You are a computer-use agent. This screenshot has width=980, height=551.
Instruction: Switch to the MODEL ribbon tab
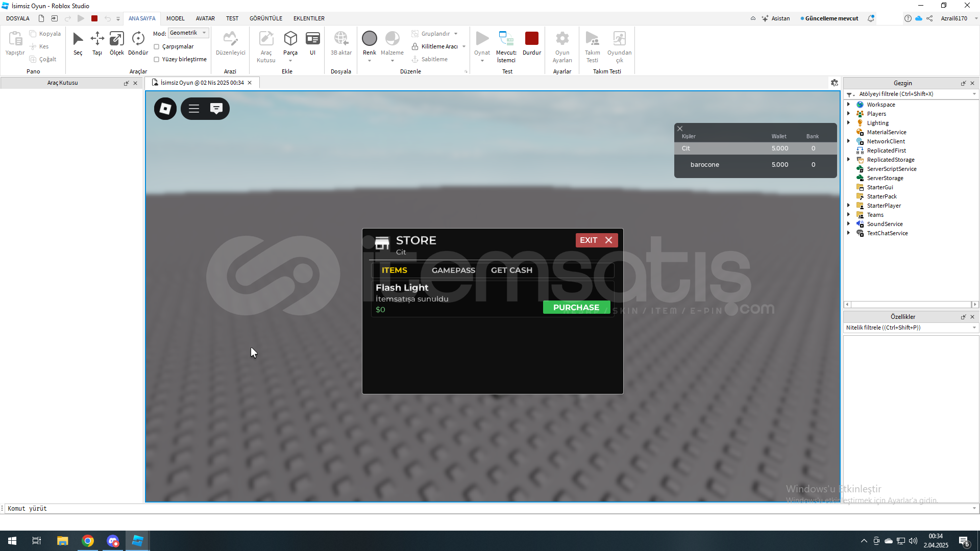(175, 18)
